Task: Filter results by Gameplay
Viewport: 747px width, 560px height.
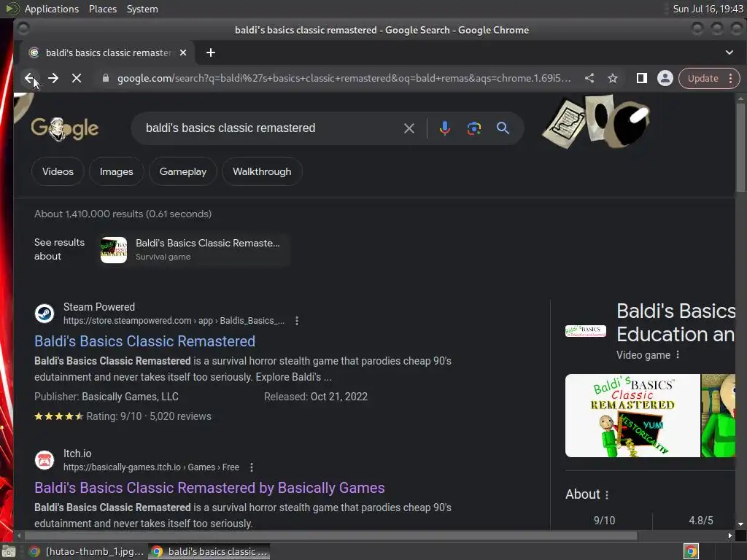Action: pos(183,171)
